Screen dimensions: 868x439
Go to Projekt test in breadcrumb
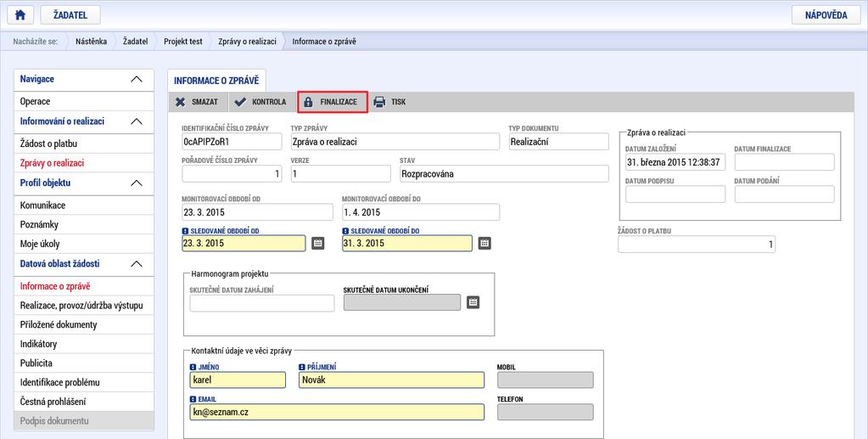coord(183,42)
